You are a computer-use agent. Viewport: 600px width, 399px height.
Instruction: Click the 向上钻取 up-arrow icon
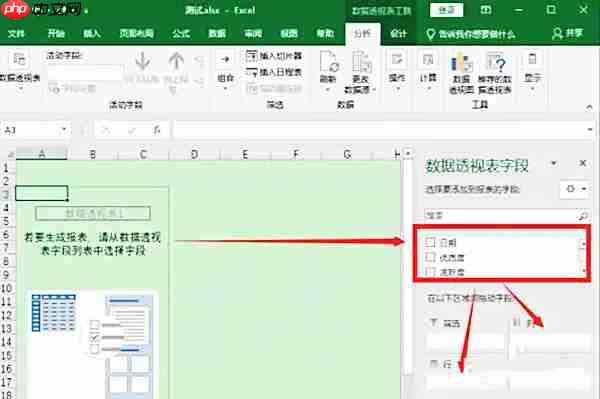click(176, 61)
